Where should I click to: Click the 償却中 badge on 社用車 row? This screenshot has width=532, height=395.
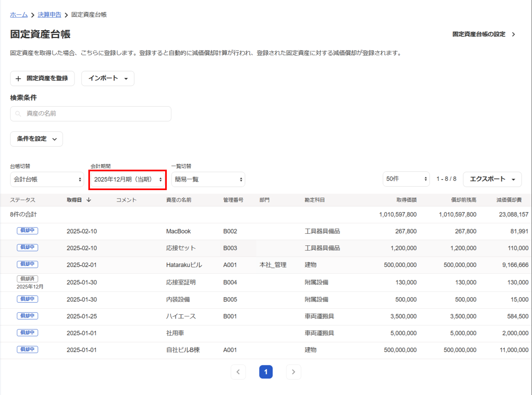(27, 333)
